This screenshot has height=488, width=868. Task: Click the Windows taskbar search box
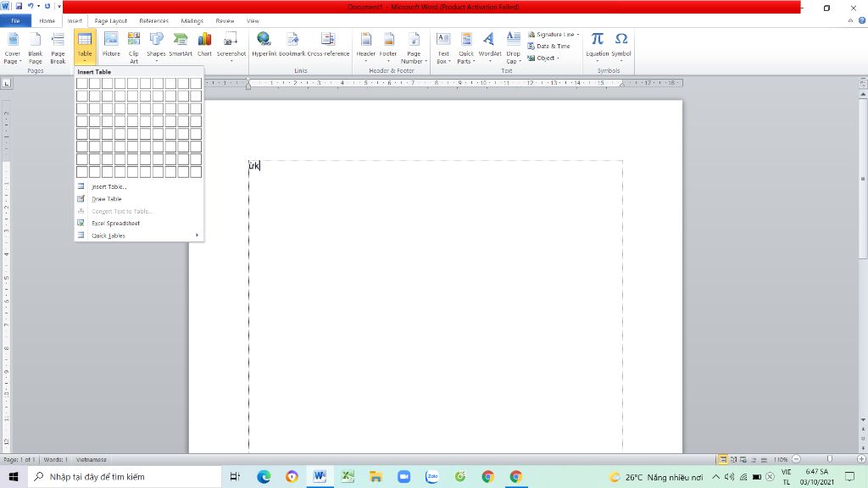click(125, 476)
